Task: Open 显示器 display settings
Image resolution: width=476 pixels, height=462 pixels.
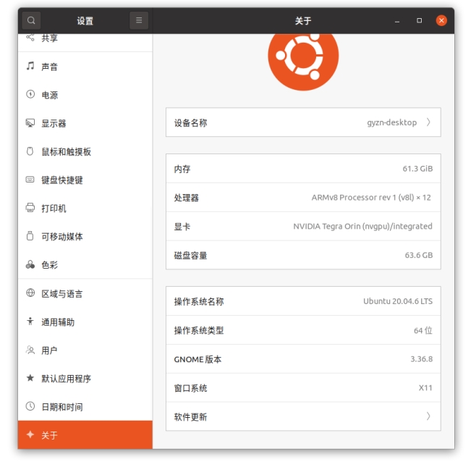Action: [85, 123]
